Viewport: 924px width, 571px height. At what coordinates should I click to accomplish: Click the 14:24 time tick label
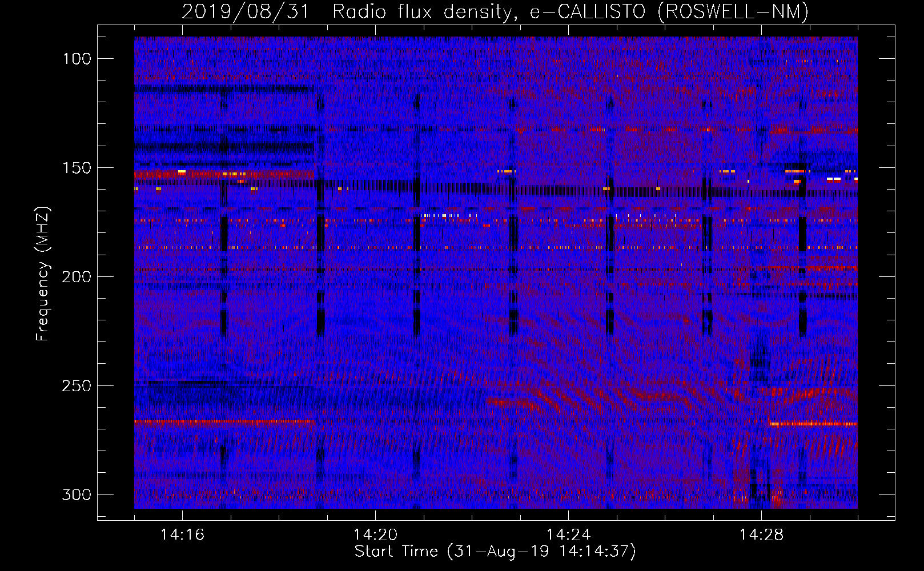568,535
